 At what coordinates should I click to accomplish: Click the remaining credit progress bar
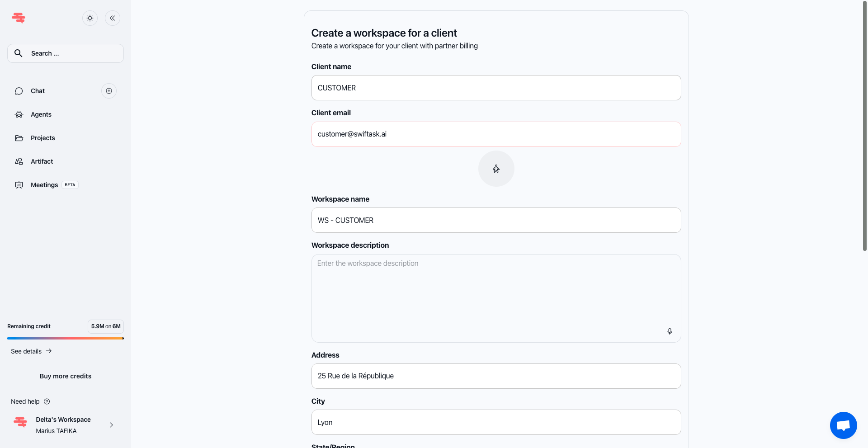(65, 338)
